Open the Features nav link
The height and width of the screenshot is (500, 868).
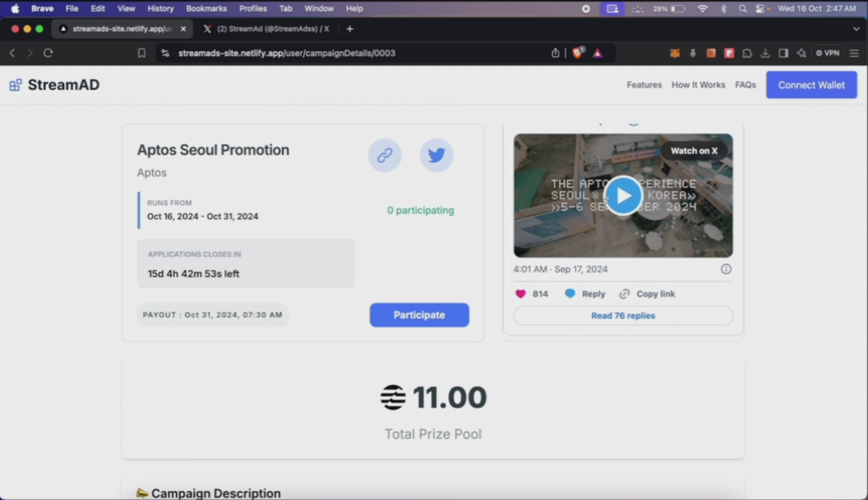[x=644, y=85]
